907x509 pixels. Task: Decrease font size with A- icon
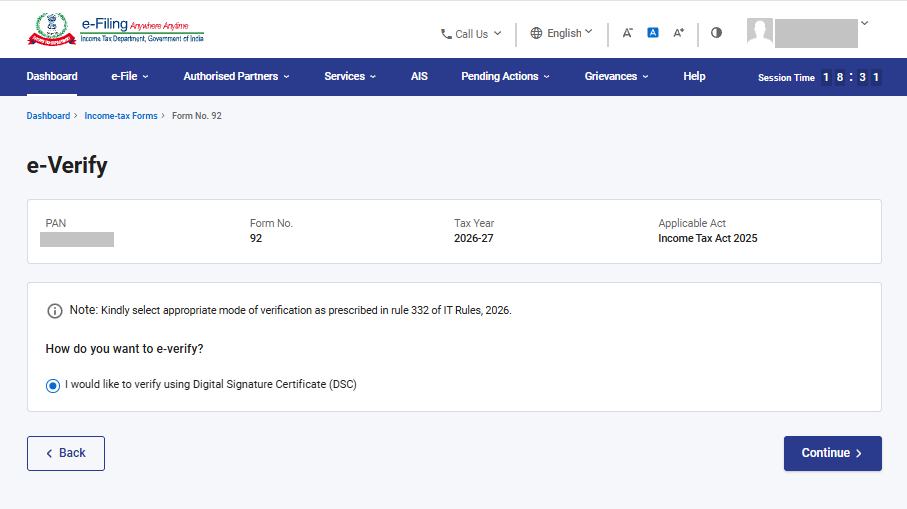(628, 33)
